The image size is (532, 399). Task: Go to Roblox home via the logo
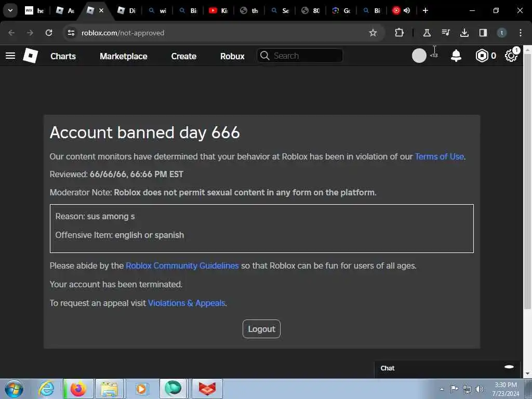30,56
